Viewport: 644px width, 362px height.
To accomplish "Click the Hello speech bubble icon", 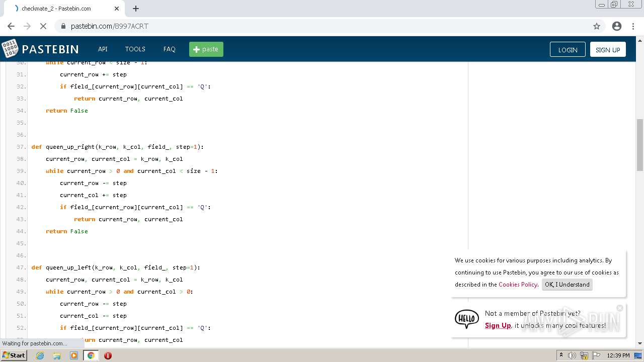I will [x=466, y=319].
